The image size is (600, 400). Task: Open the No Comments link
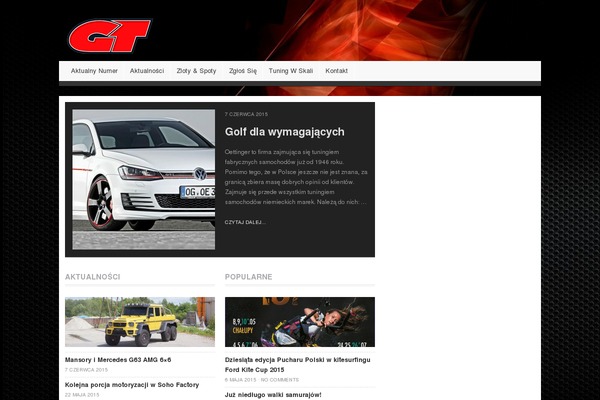(x=280, y=380)
